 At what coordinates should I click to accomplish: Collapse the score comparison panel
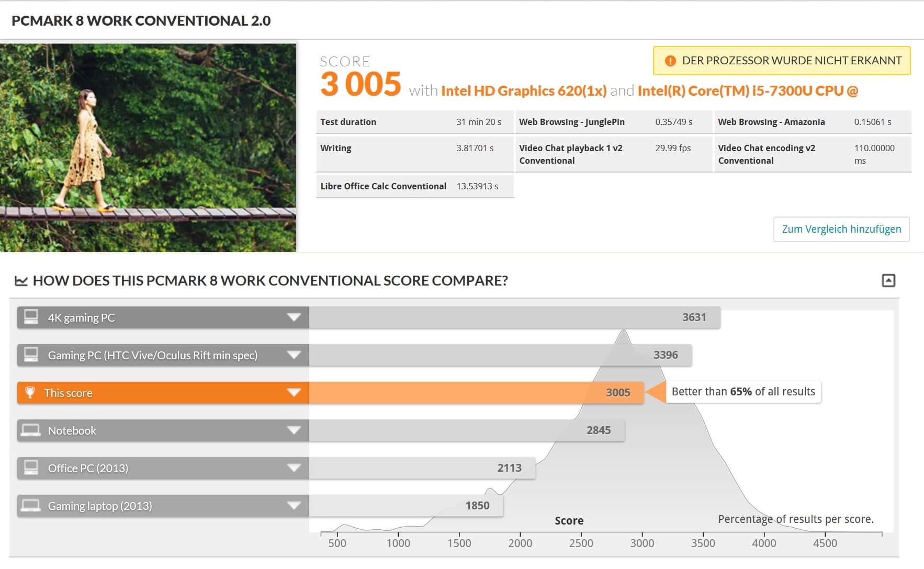(888, 281)
